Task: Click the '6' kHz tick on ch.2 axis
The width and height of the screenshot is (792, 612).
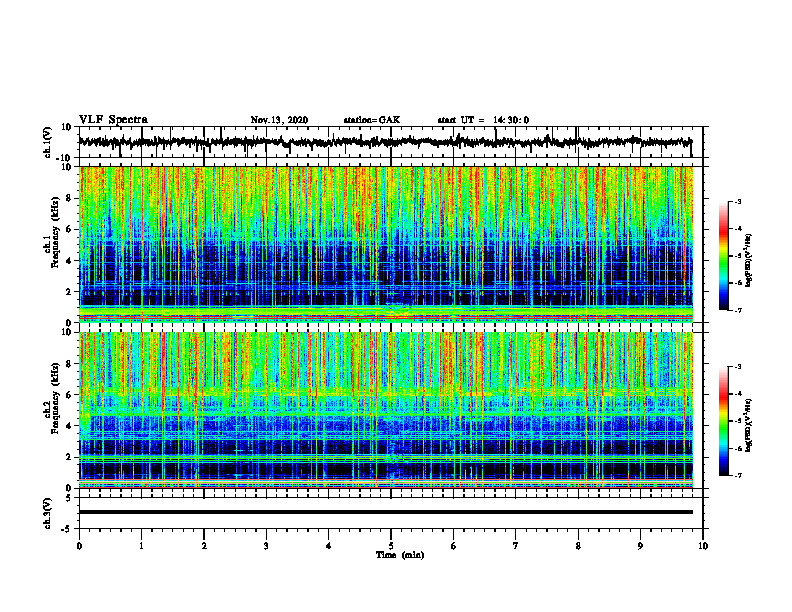Action: click(69, 395)
